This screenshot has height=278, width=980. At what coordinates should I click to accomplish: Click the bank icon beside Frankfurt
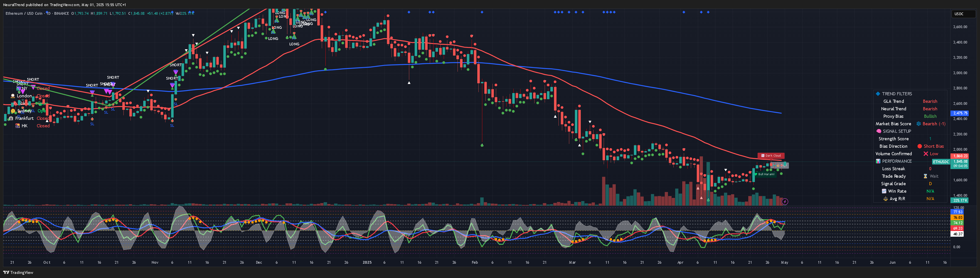pyautogui.click(x=11, y=118)
